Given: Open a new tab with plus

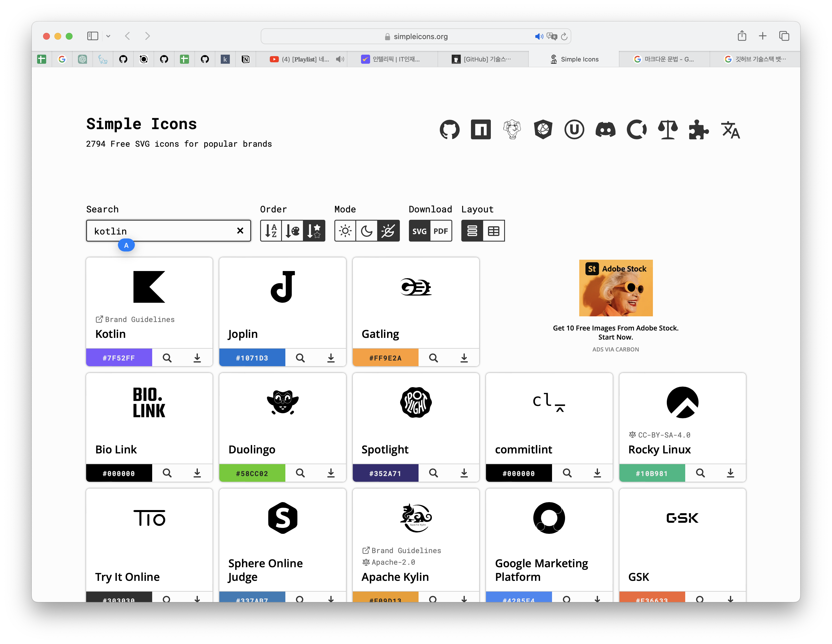Looking at the screenshot, I should [x=763, y=36].
